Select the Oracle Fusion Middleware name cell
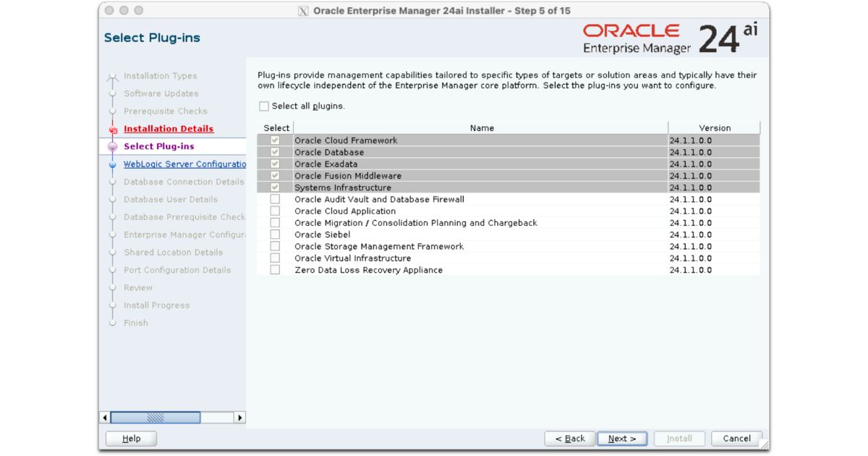This screenshot has height=456, width=868. (481, 176)
